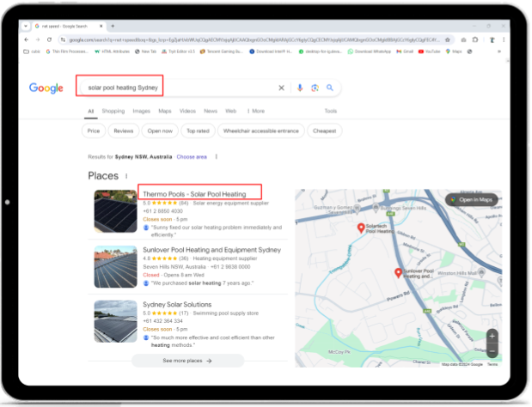Open Chrome's three-dot menu

pos(504,39)
